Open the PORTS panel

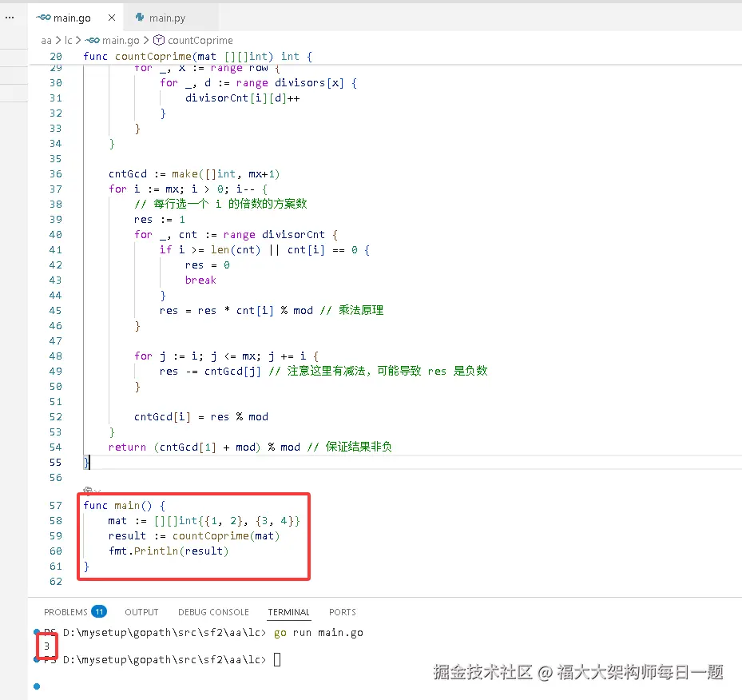point(342,612)
